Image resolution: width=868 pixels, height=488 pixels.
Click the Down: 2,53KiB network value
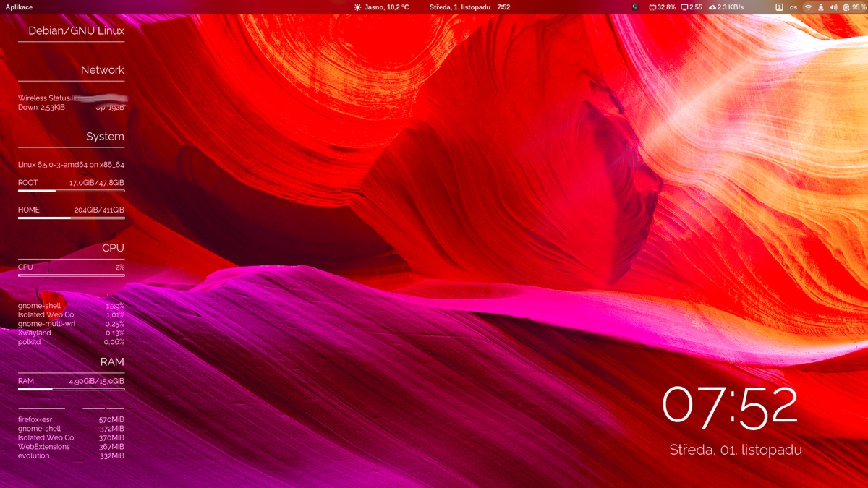[42, 107]
